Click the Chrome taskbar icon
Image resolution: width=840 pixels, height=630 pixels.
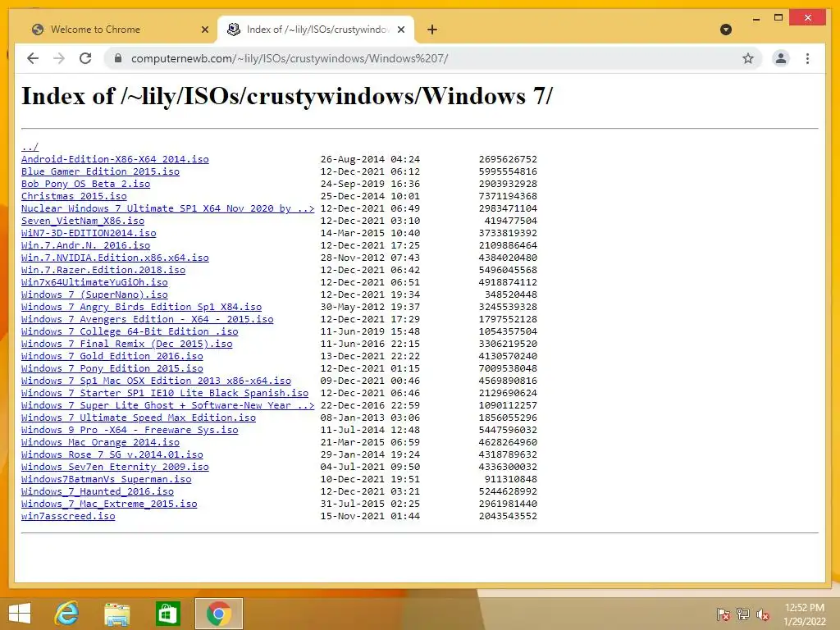(x=218, y=614)
